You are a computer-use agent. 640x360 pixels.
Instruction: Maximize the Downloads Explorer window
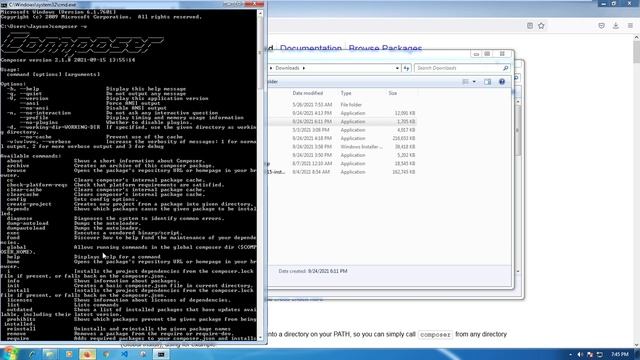pos(487,54)
